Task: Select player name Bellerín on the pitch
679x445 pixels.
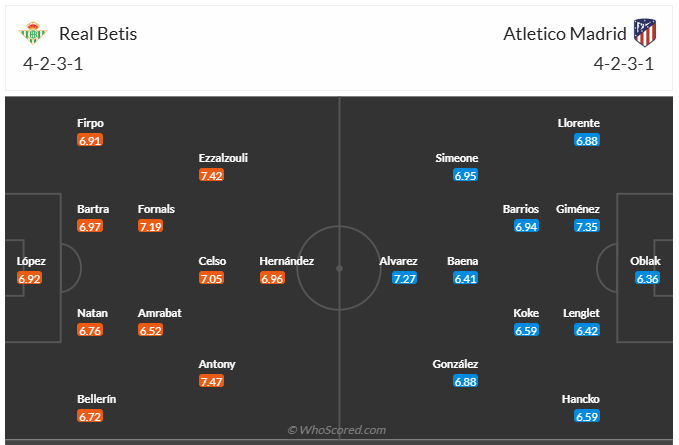Action: [x=97, y=399]
